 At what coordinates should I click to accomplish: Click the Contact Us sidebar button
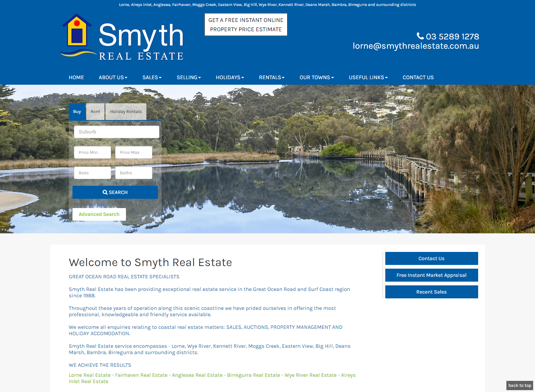click(x=432, y=259)
